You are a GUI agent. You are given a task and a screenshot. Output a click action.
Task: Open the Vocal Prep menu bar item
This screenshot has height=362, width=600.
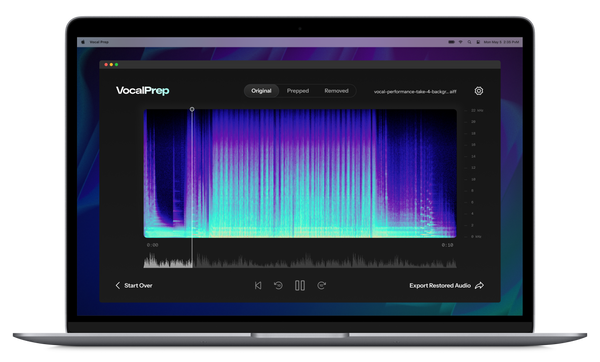[x=99, y=42]
